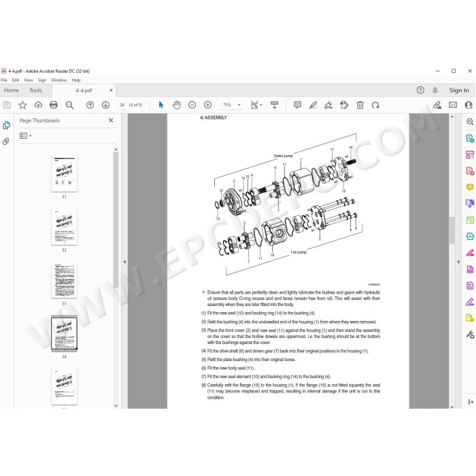Go to next page arrow
476x476 pixels.
click(x=105, y=105)
